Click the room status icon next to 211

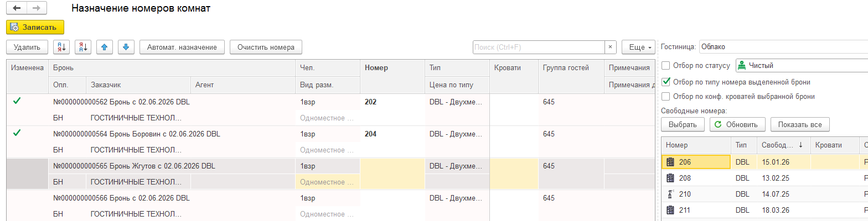pyautogui.click(x=670, y=210)
